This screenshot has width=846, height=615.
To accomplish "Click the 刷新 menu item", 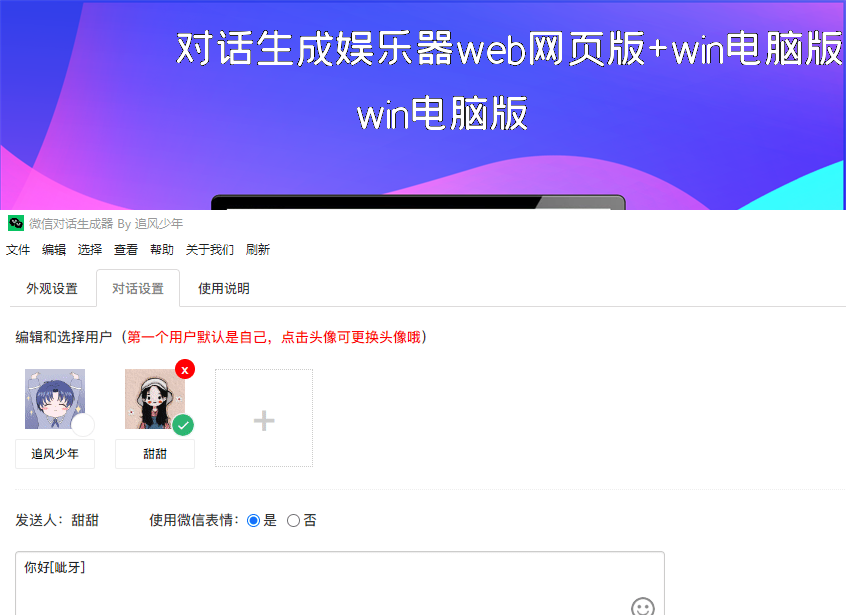I will click(258, 249).
